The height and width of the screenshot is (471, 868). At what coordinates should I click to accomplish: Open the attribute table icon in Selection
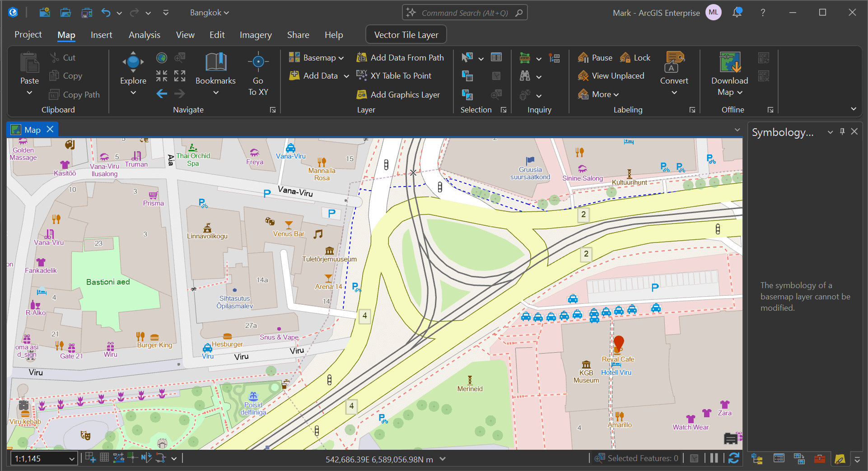click(496, 57)
